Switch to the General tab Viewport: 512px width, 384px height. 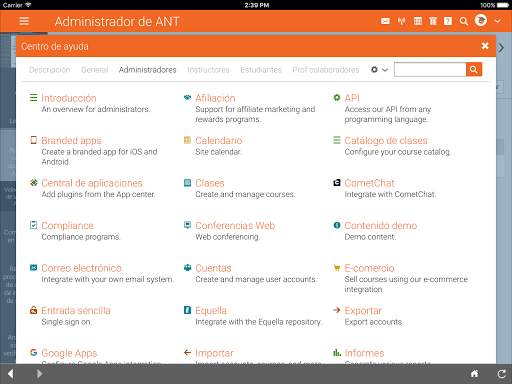click(x=95, y=70)
